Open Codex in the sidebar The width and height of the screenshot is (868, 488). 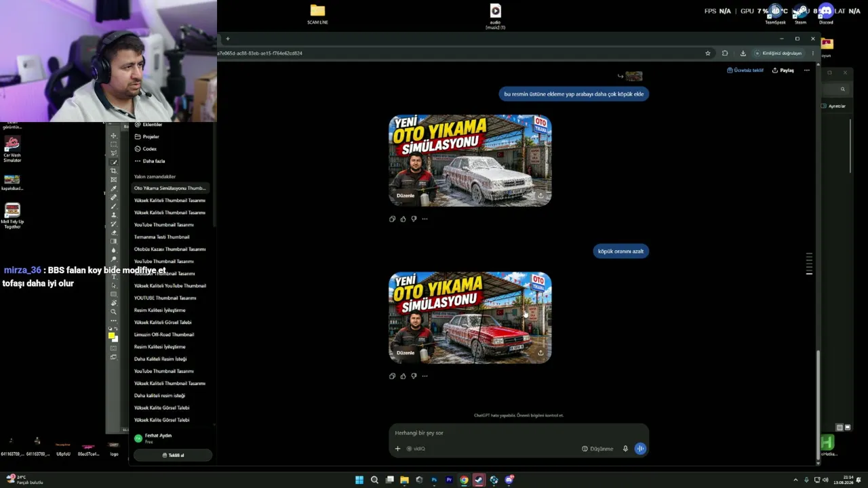[146, 149]
